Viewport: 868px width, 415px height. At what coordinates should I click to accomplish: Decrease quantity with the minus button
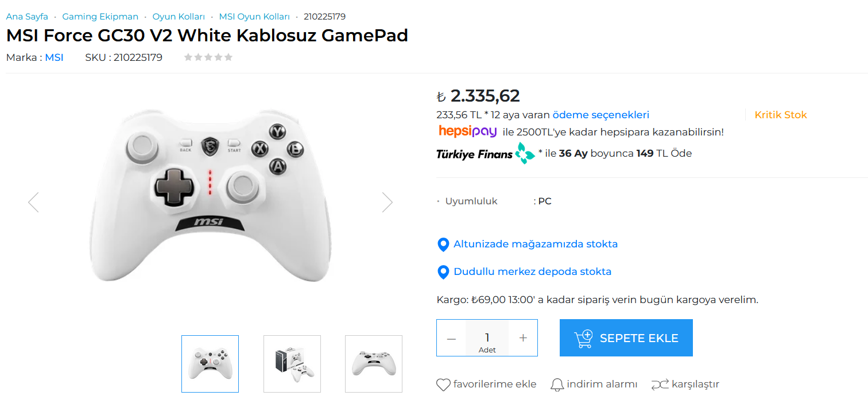[451, 338]
